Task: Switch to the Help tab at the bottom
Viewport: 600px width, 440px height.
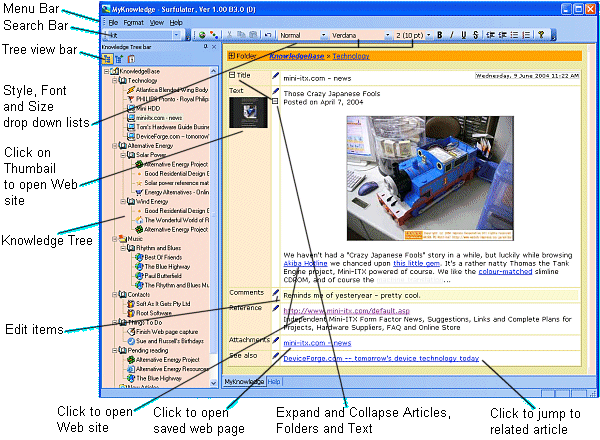Action: 274,382
